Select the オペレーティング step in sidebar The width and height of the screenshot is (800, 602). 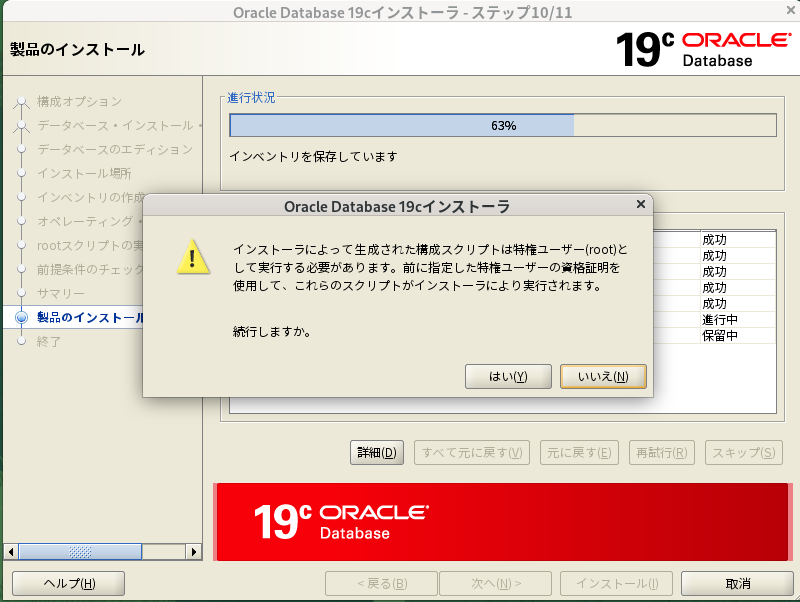[90, 221]
